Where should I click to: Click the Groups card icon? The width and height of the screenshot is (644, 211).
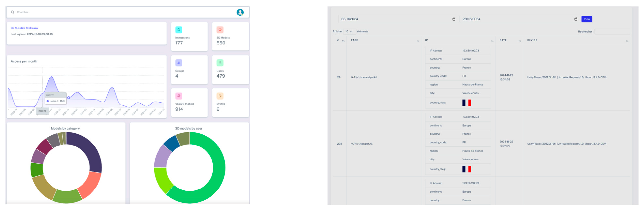coord(179,63)
